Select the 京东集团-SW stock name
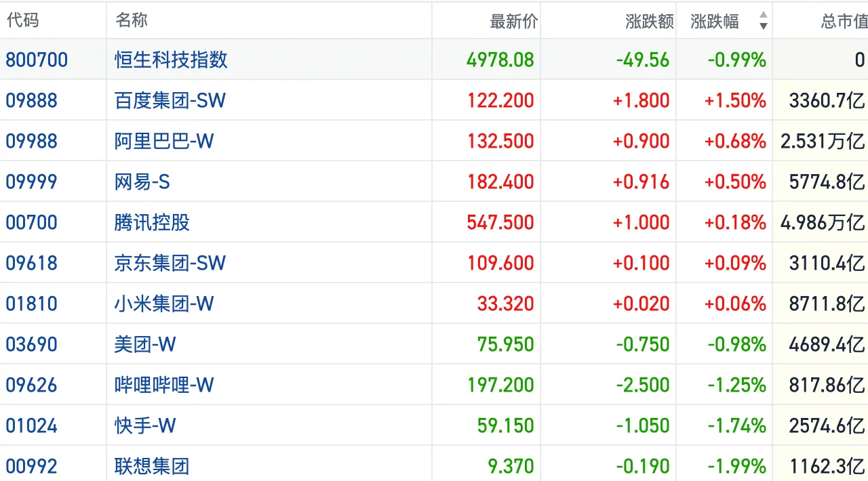868x481 pixels. point(170,263)
